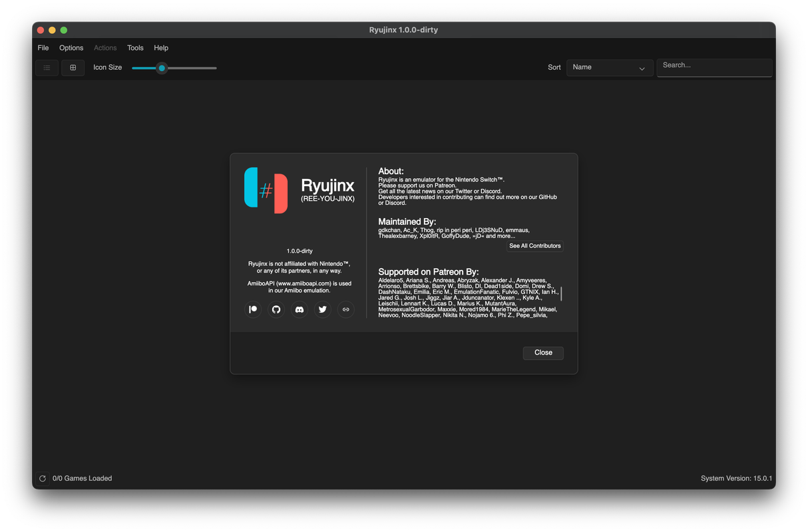Viewport: 808px width, 532px height.
Task: Click the 0/0 Games Loaded status
Action: pos(83,478)
